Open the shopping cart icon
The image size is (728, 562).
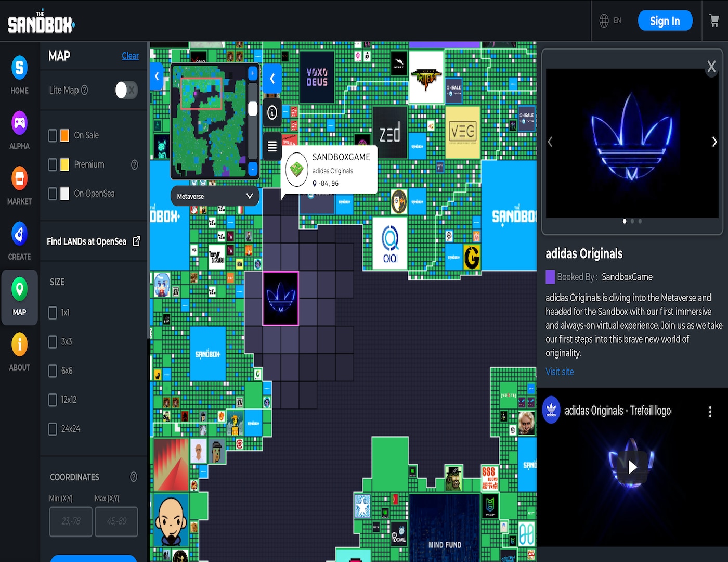click(x=714, y=21)
